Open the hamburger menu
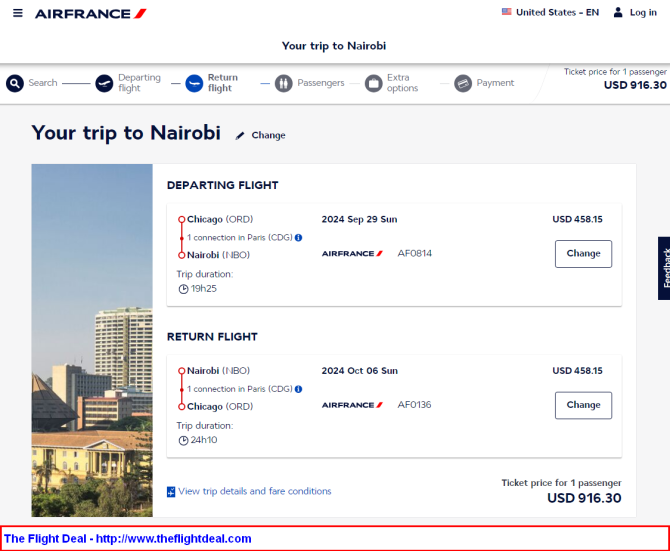 tap(18, 13)
